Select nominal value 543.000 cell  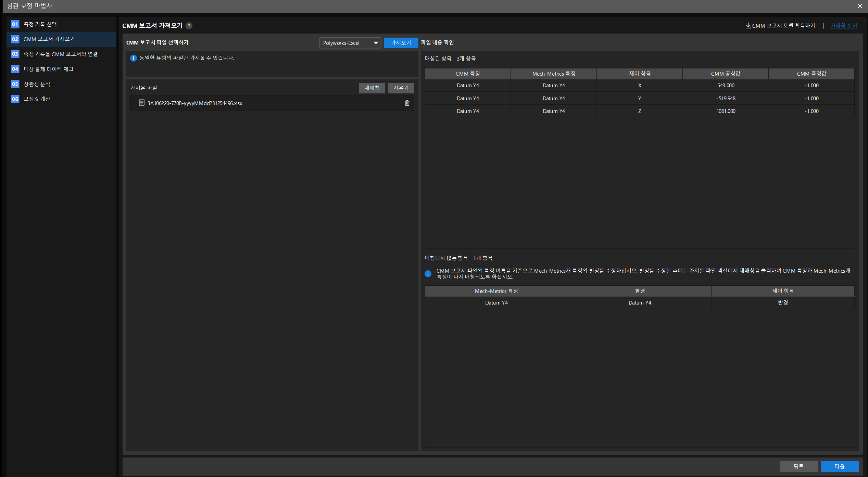point(726,86)
